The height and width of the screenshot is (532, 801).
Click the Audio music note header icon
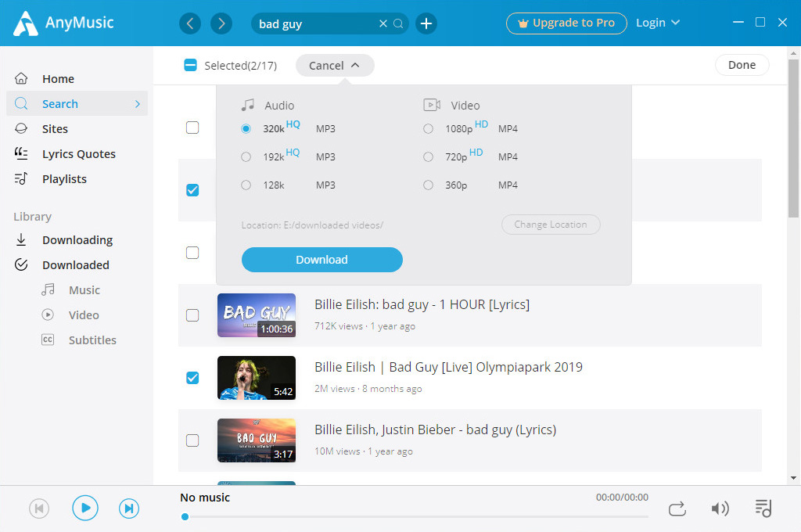click(x=248, y=106)
